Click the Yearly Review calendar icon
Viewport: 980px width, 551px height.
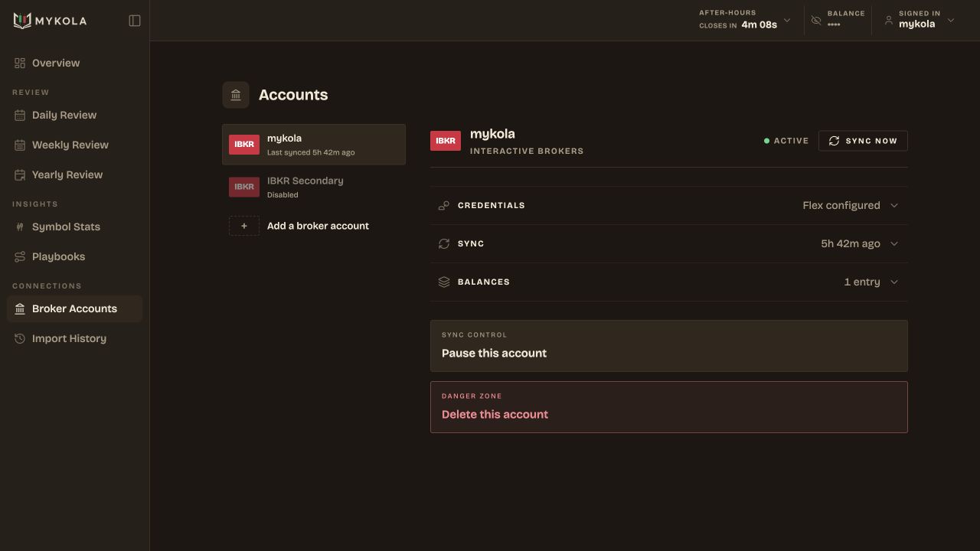pos(20,174)
